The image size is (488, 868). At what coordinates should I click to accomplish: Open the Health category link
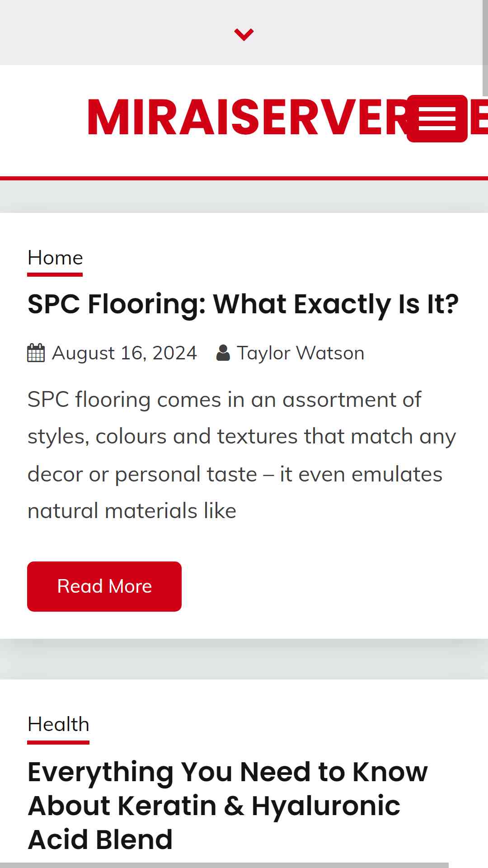coord(58,725)
